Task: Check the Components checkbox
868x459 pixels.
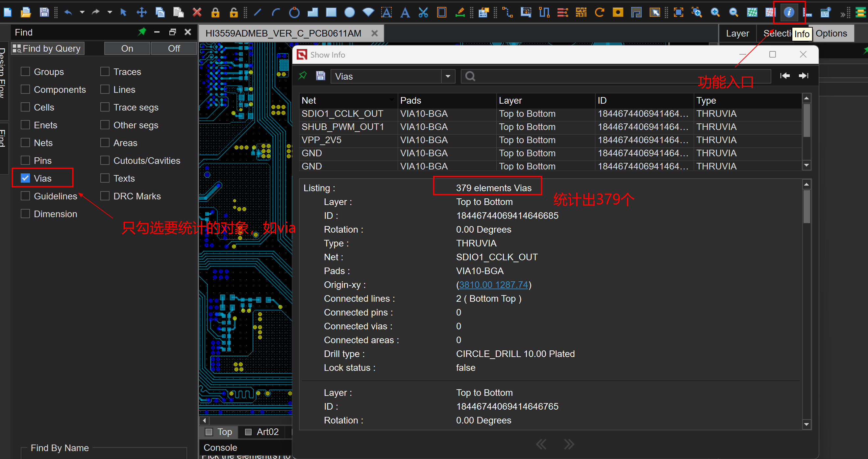Action: [x=25, y=89]
